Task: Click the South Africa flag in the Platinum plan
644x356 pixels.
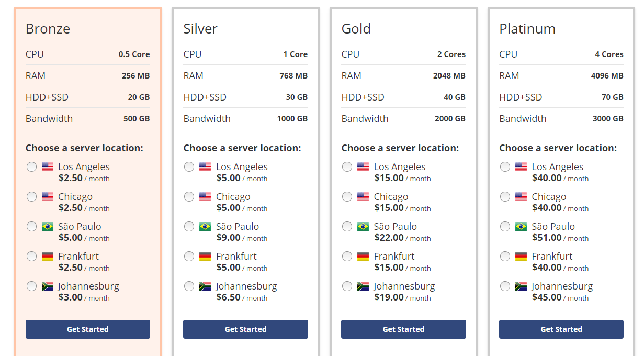Action: (521, 286)
